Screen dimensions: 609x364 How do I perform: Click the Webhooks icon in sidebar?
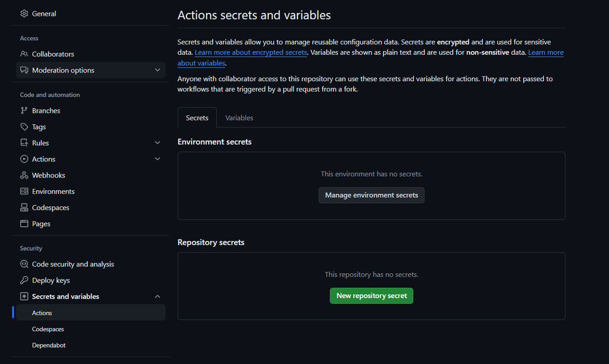coord(24,176)
